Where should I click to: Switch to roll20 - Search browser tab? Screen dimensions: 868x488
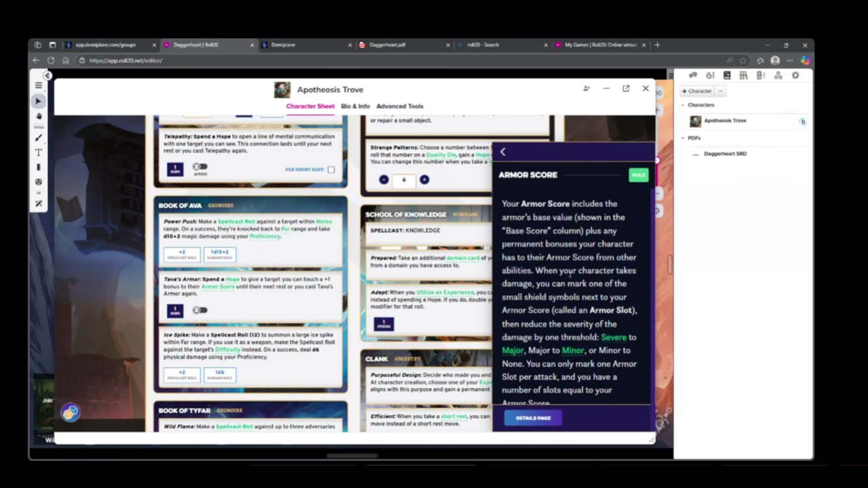coord(502,45)
